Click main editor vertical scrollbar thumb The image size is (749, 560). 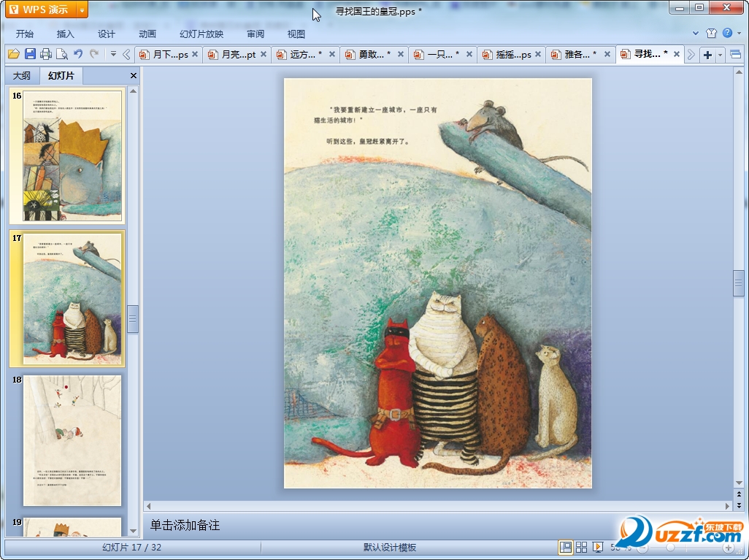[x=739, y=284]
